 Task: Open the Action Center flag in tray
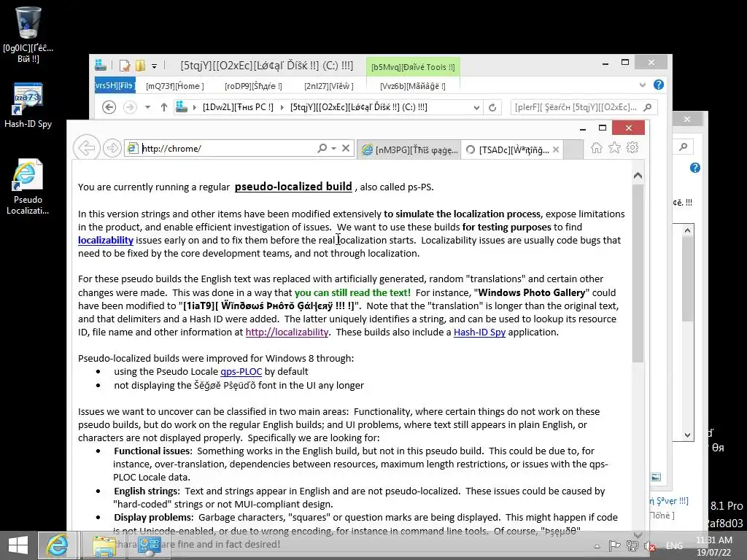614,546
